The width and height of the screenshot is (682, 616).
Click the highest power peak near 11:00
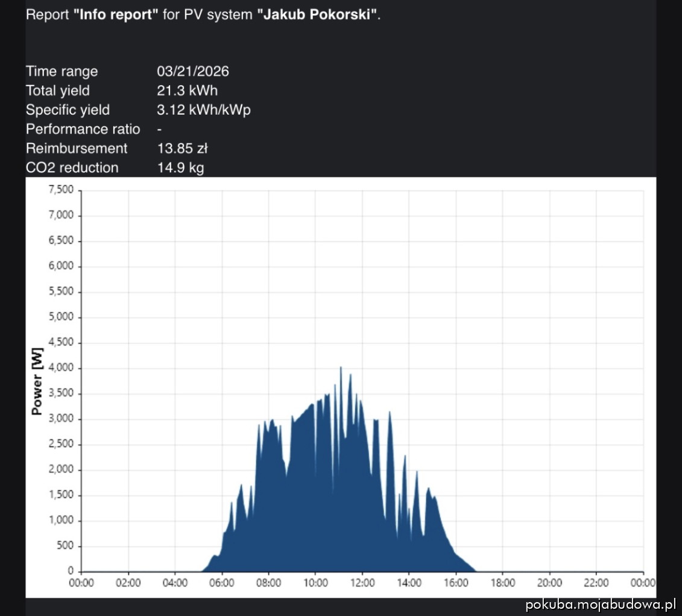click(x=341, y=368)
